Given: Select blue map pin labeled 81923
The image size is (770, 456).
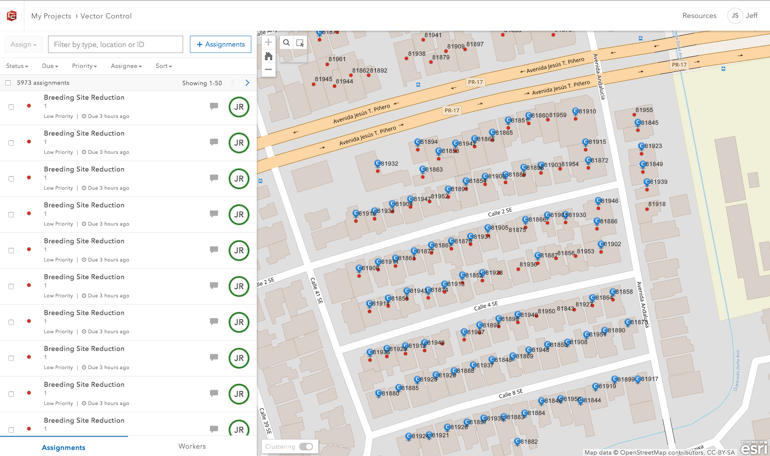Looking at the screenshot, I should 641,146.
